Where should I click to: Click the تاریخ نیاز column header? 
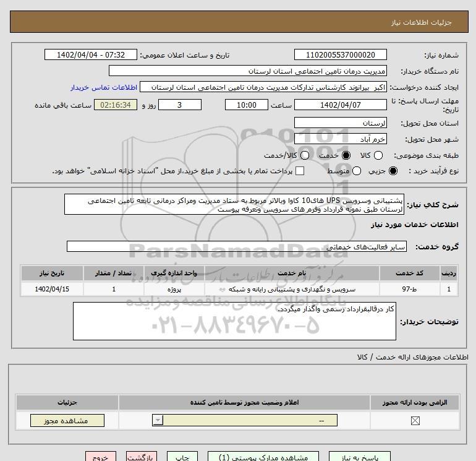click(x=52, y=273)
